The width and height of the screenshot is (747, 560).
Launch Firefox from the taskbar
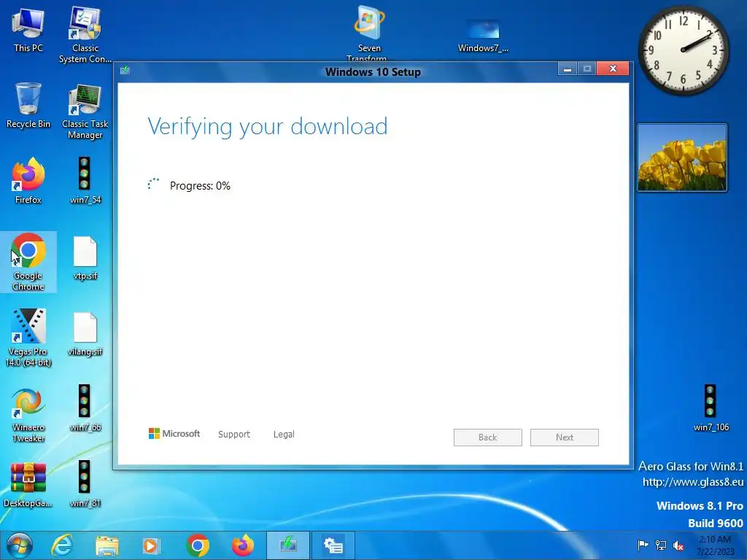point(242,545)
